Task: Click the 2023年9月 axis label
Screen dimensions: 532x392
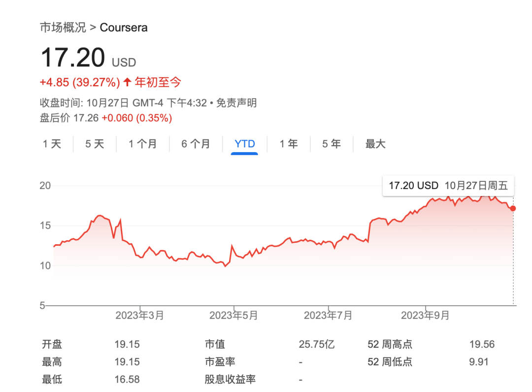Action: tap(425, 315)
